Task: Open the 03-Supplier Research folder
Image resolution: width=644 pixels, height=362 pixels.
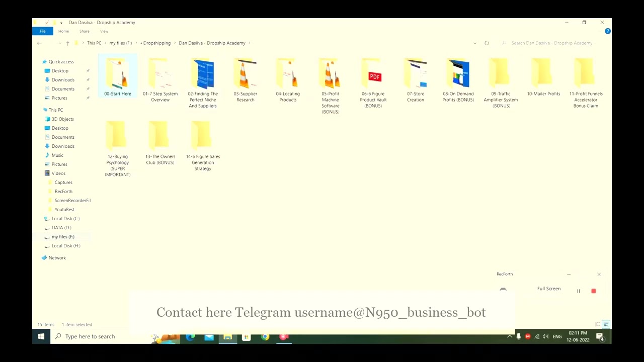Action: tap(245, 79)
